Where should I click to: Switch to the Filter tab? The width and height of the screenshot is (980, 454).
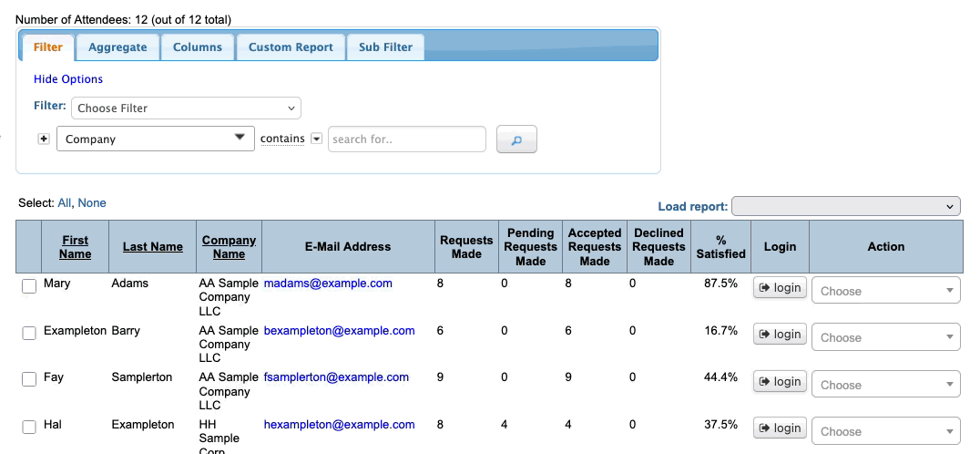click(48, 47)
